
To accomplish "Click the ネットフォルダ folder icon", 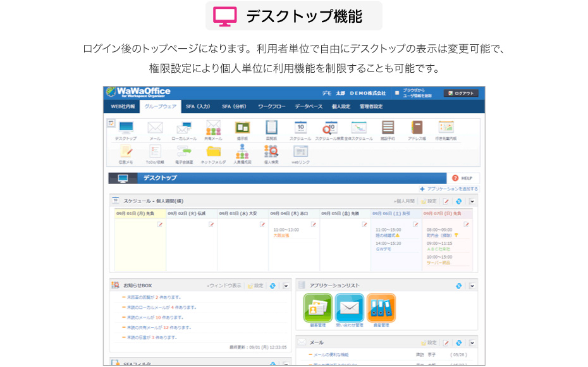I will point(213,152).
